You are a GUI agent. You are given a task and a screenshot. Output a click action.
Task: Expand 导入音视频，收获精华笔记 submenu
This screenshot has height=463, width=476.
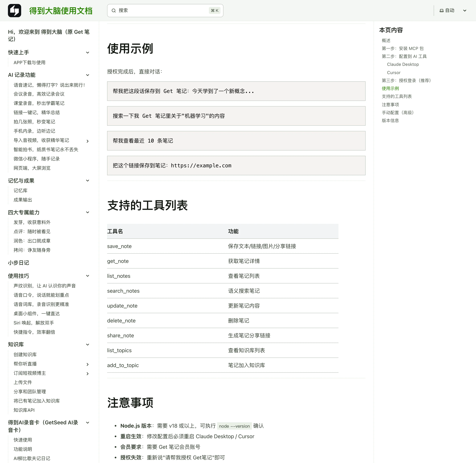[88, 141]
